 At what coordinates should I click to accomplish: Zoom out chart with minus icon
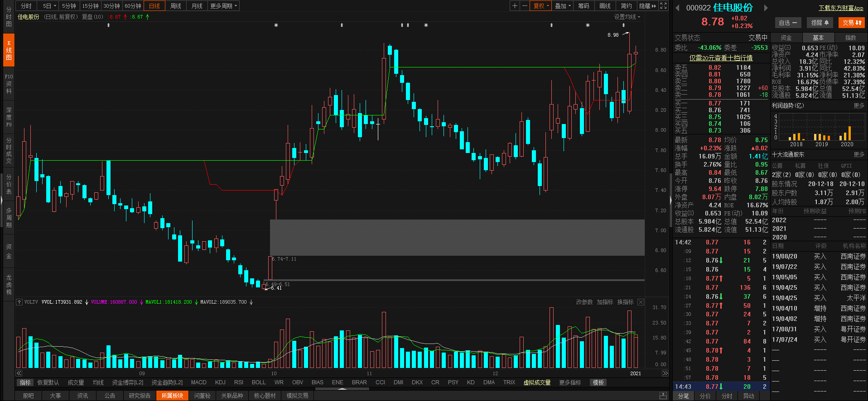(x=525, y=6)
